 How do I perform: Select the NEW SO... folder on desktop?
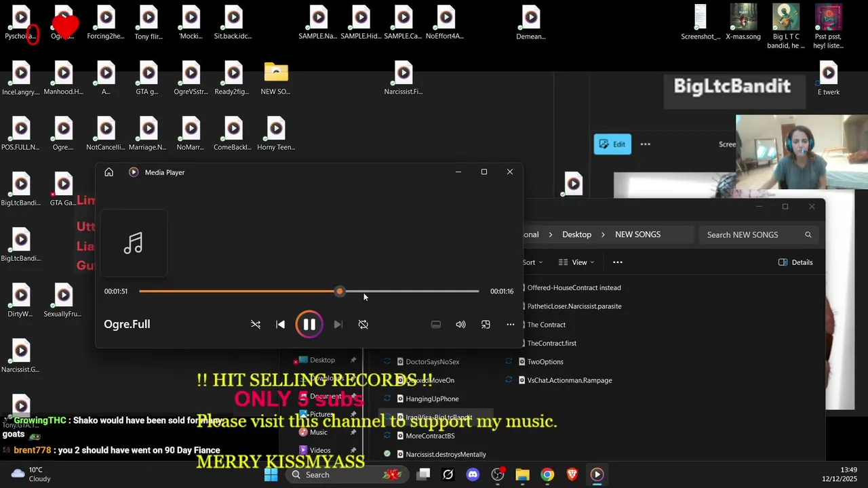[x=275, y=79]
